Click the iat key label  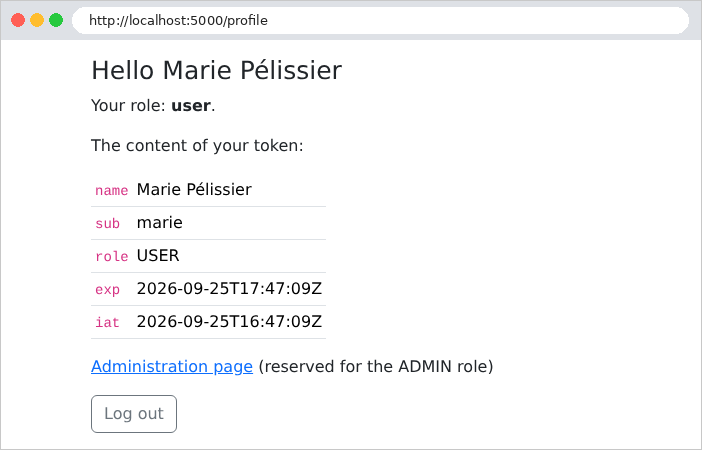point(107,322)
